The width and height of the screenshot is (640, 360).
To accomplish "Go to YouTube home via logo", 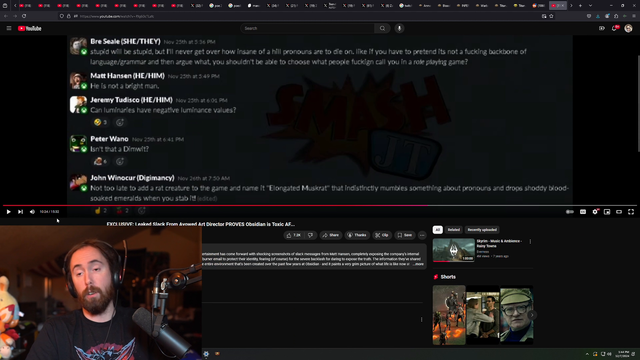I will (30, 28).
